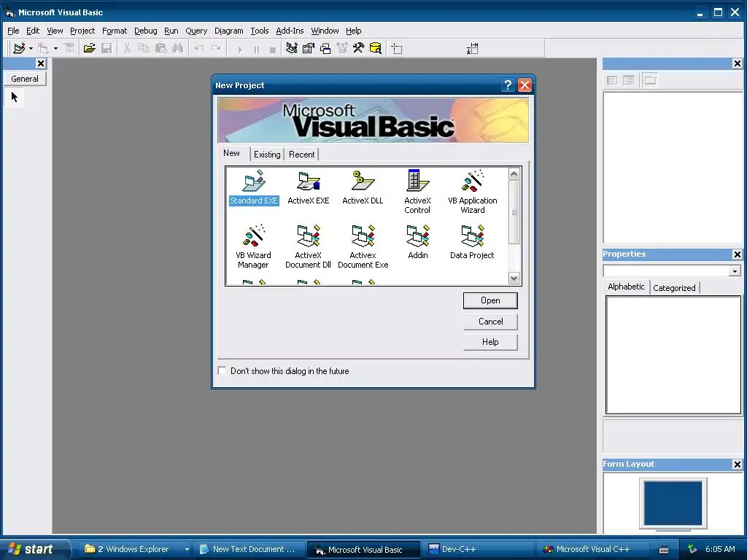Viewport: 747px width, 560px height.
Task: Switch to the Recent tab
Action: pyautogui.click(x=301, y=155)
